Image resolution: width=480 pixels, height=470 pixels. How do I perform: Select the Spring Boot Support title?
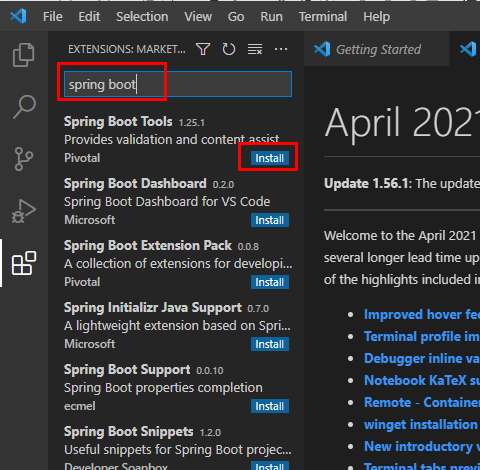tap(127, 370)
